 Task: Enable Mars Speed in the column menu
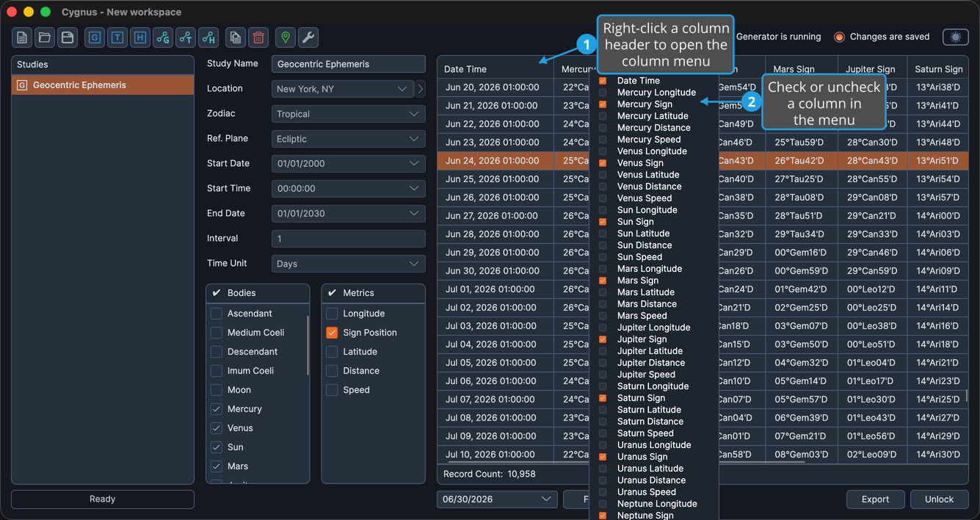(603, 316)
